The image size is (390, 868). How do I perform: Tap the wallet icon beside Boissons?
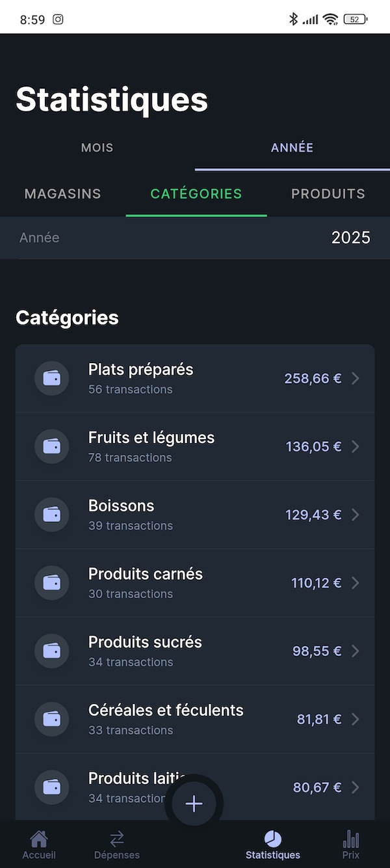[x=51, y=515]
